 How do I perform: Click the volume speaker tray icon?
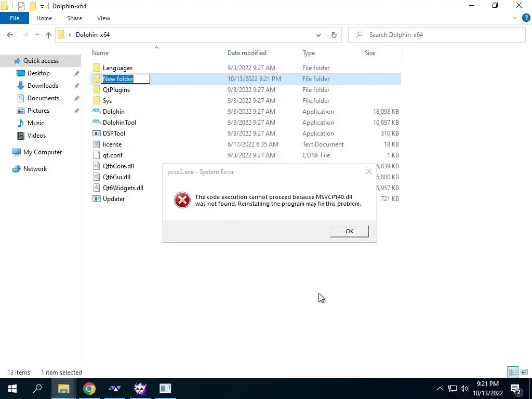click(464, 389)
